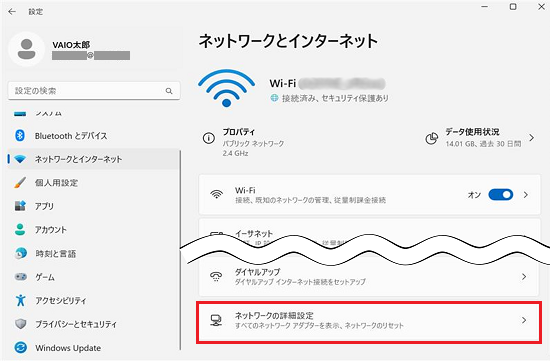This screenshot has width=550, height=361.
Task: Open 個人用設定 settings page
Action: (93, 183)
